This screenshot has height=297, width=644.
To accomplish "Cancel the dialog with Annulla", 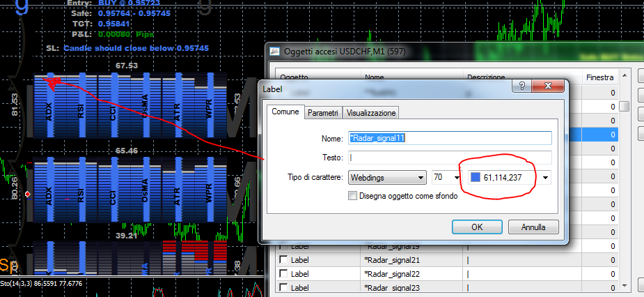I will coord(533,227).
